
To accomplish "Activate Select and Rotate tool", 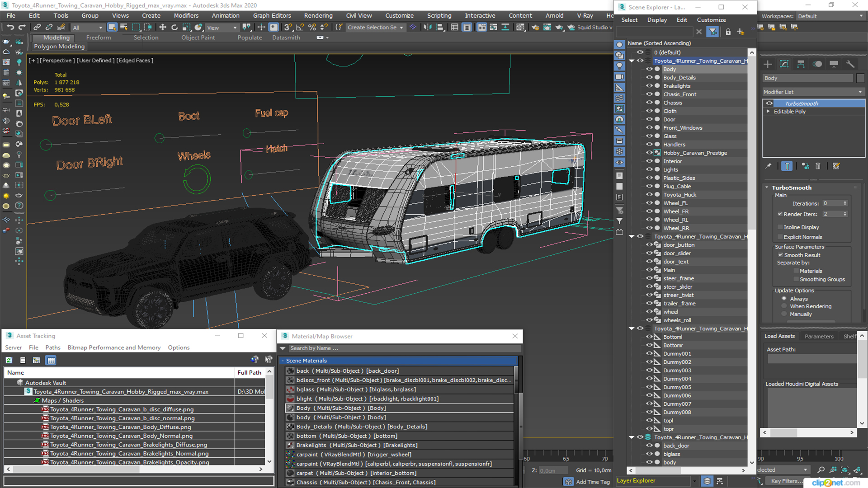I will (x=175, y=28).
